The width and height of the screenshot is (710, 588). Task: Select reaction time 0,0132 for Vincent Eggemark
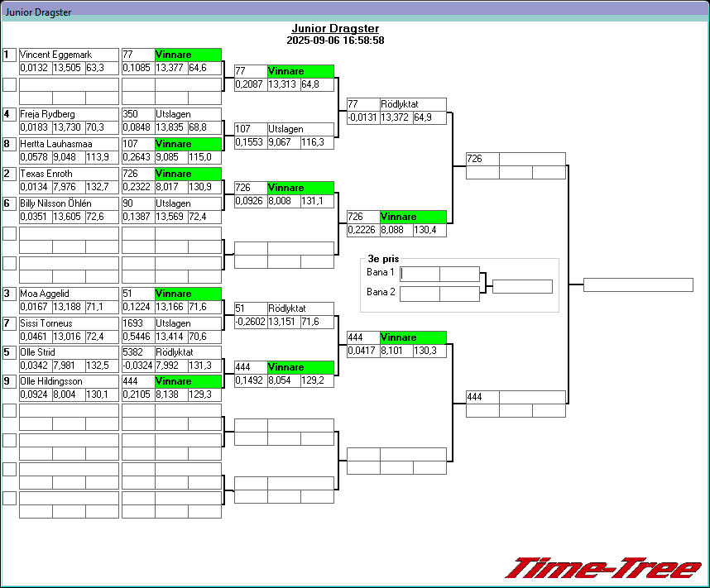coord(36,68)
